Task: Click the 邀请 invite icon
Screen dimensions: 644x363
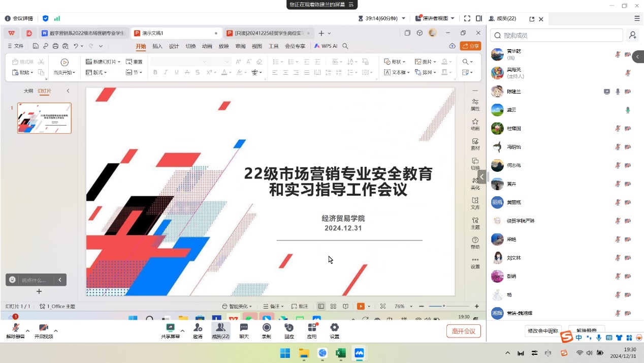Action: 198,330
